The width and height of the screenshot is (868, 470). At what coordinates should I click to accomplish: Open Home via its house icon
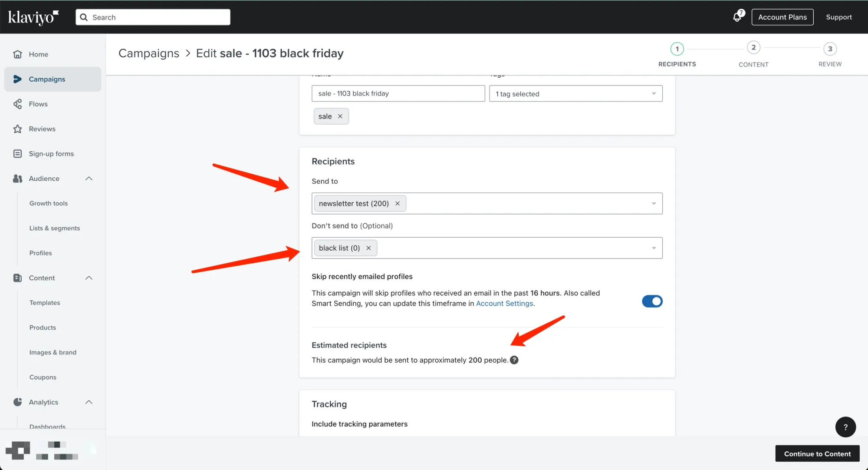point(17,54)
